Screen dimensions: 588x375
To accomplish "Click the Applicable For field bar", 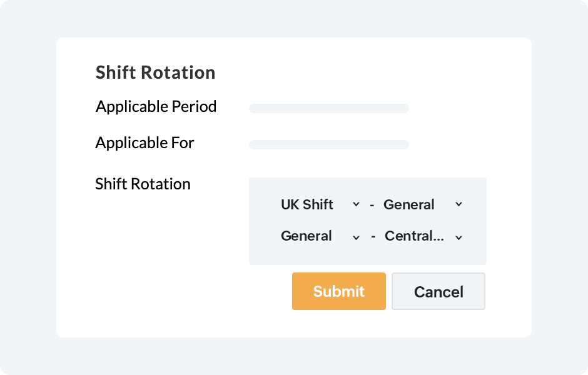I will point(328,145).
